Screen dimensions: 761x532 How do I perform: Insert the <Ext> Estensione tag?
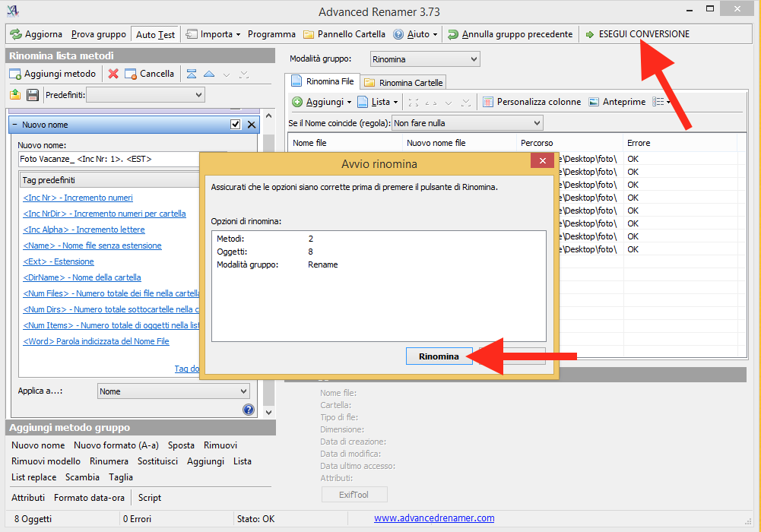(59, 262)
